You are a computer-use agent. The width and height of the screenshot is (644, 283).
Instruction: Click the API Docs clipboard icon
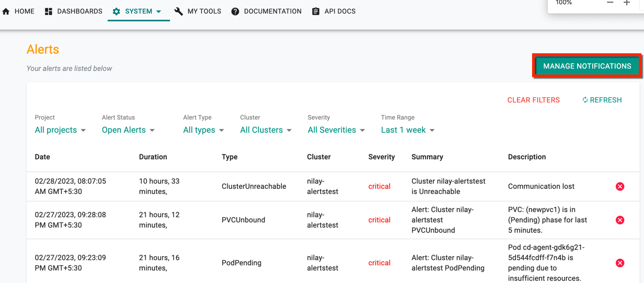pyautogui.click(x=316, y=11)
